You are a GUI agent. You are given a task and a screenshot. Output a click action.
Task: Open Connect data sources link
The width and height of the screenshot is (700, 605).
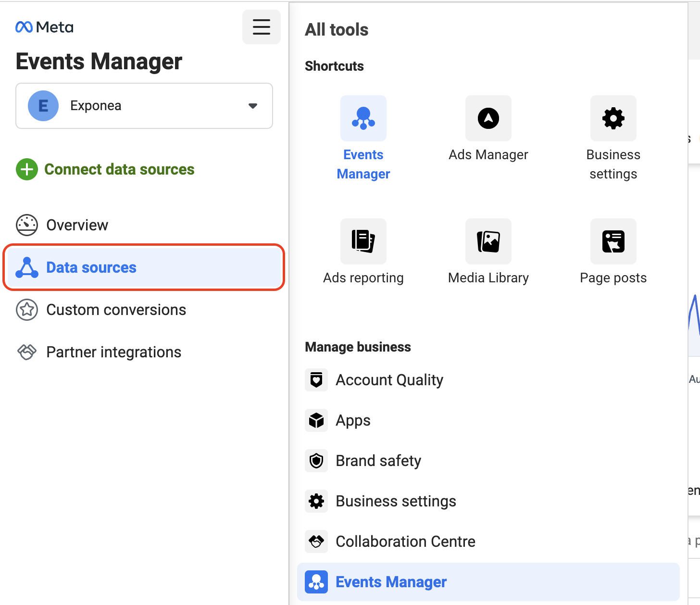pos(119,169)
